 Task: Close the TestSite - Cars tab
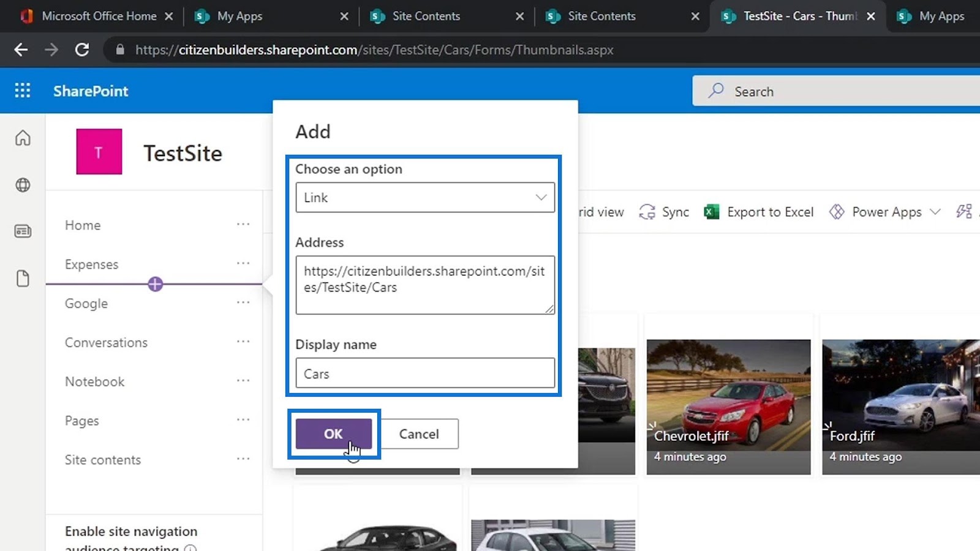[x=870, y=17]
